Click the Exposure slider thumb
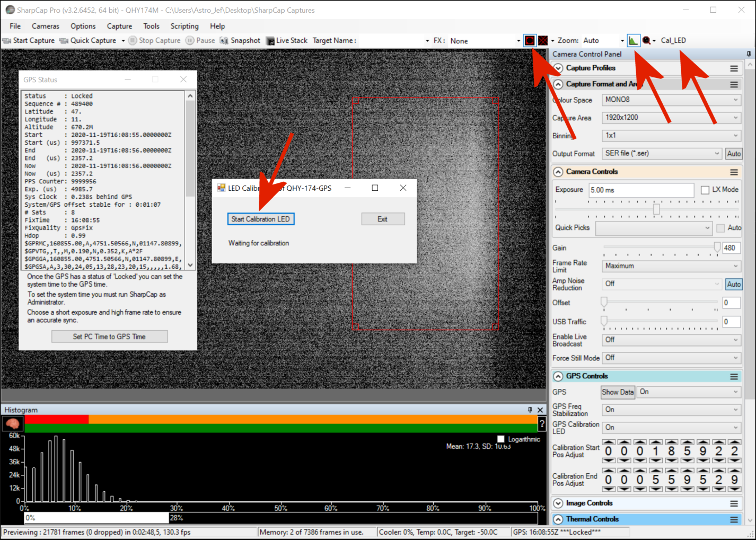Image resolution: width=756 pixels, height=540 pixels. pos(656,209)
